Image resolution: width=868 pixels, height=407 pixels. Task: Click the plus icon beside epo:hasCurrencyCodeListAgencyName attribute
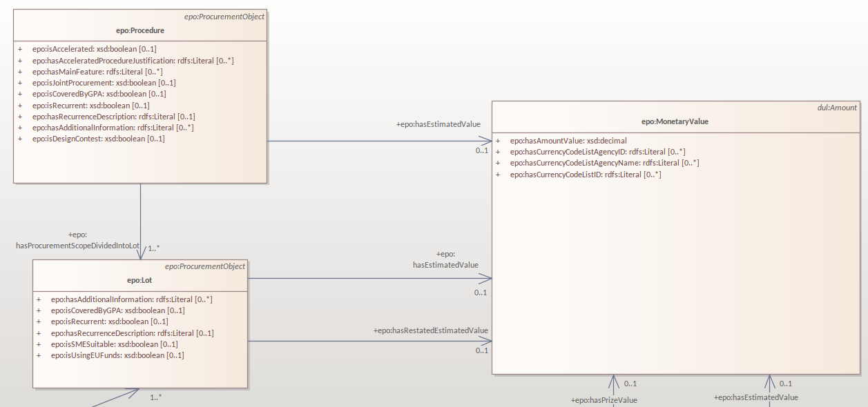pos(499,163)
